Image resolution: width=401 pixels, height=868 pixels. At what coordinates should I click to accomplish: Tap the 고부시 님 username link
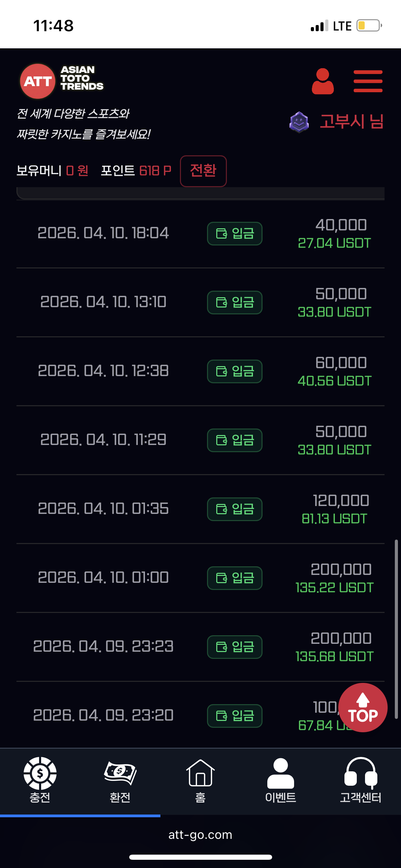(351, 122)
